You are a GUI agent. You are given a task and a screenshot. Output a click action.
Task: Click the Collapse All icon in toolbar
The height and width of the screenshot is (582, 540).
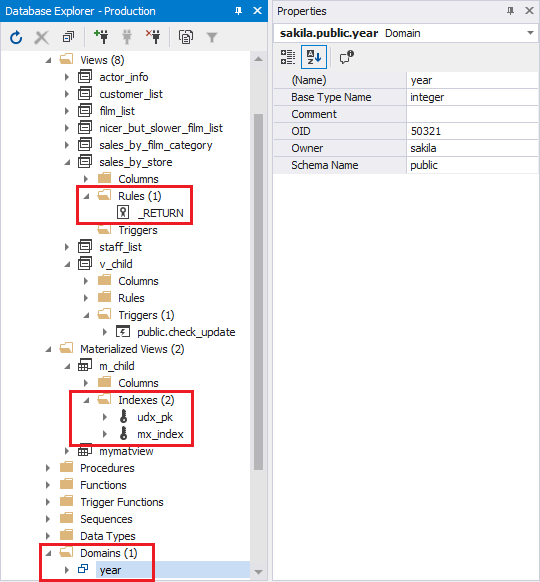[x=68, y=37]
